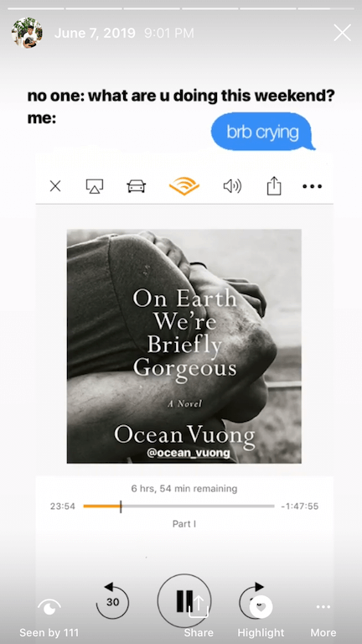Image resolution: width=362 pixels, height=644 pixels.
Task: Close the story with the X icon
Action: [x=342, y=33]
